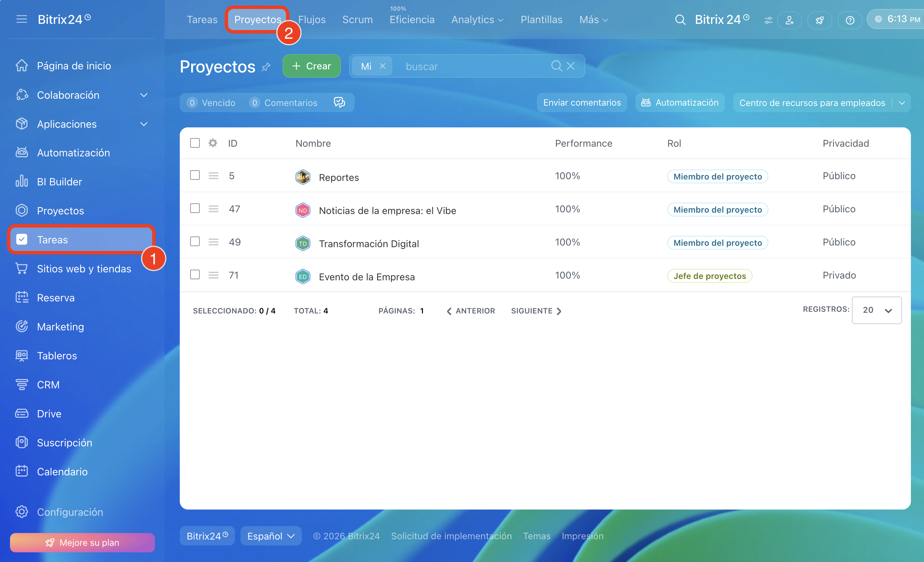Open the row menu for Evento de la Empresa

coord(213,275)
